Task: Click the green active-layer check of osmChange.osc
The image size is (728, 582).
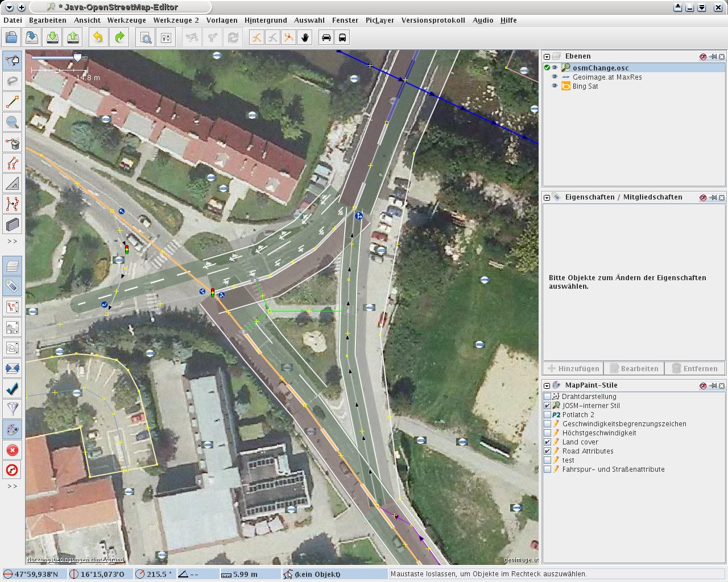Action: (x=547, y=68)
